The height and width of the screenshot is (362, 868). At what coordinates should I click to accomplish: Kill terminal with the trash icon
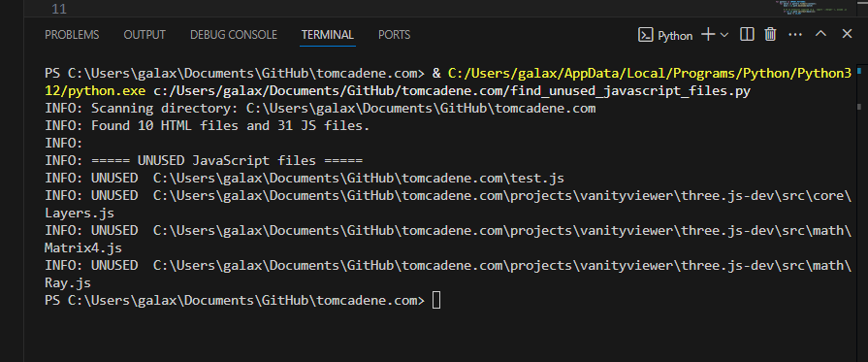770,34
